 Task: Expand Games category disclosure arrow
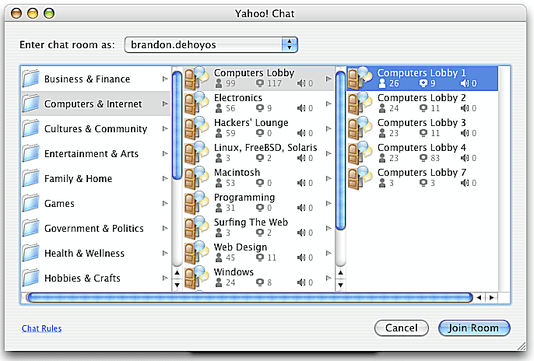(165, 203)
